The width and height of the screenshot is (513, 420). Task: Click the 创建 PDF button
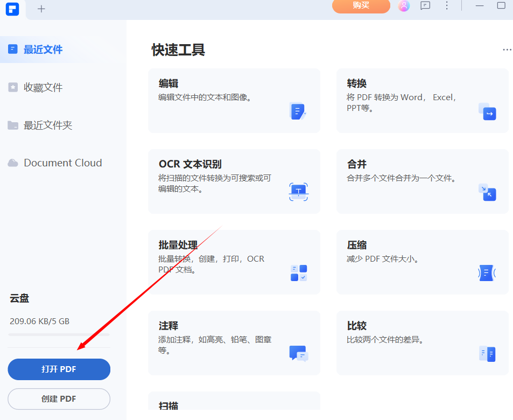pyautogui.click(x=59, y=399)
